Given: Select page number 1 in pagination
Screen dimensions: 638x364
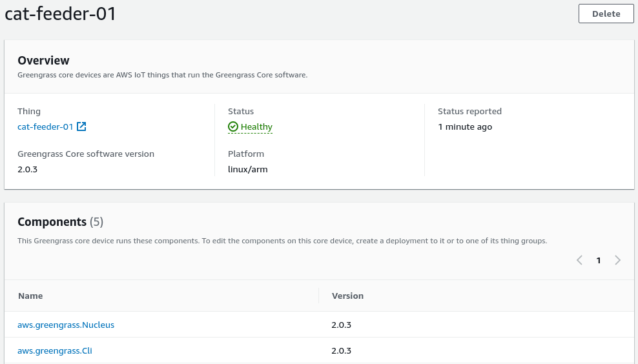Looking at the screenshot, I should (x=599, y=261).
